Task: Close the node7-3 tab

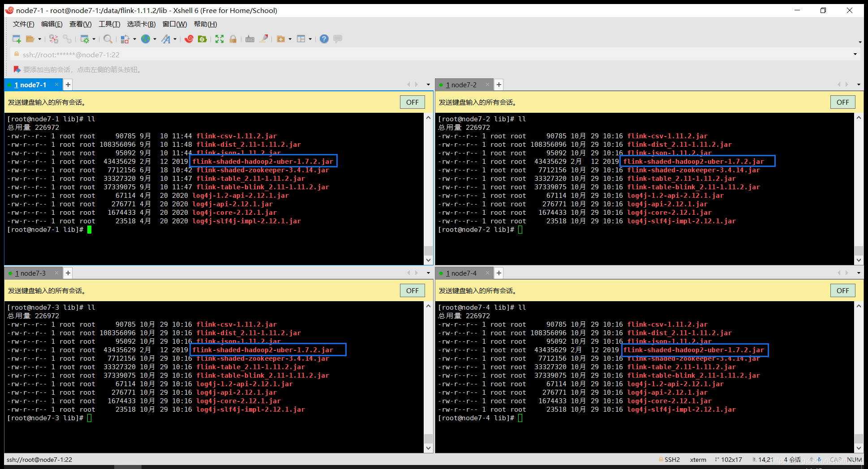Action: [x=56, y=273]
